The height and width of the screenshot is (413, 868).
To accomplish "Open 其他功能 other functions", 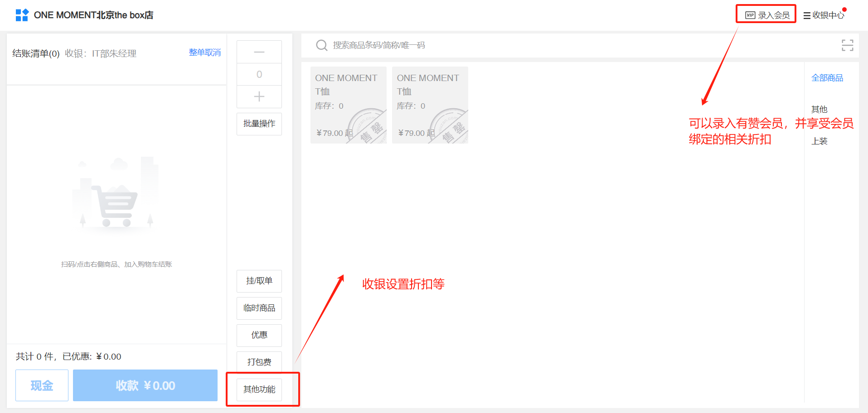I will [x=259, y=389].
